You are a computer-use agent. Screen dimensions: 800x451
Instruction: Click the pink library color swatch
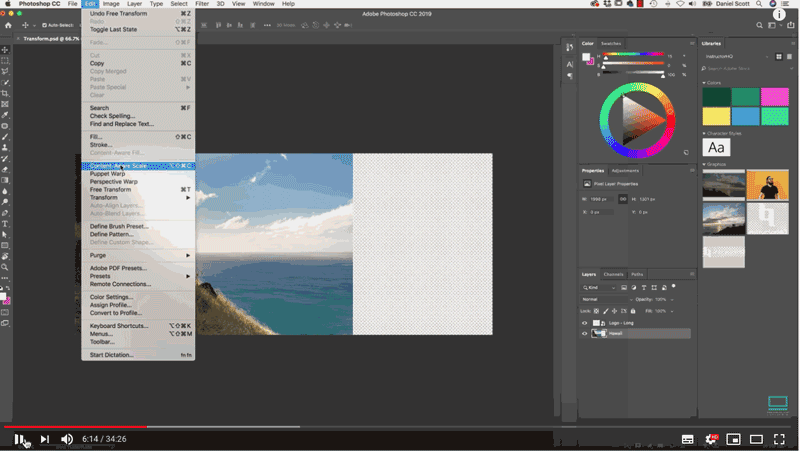[x=774, y=96]
